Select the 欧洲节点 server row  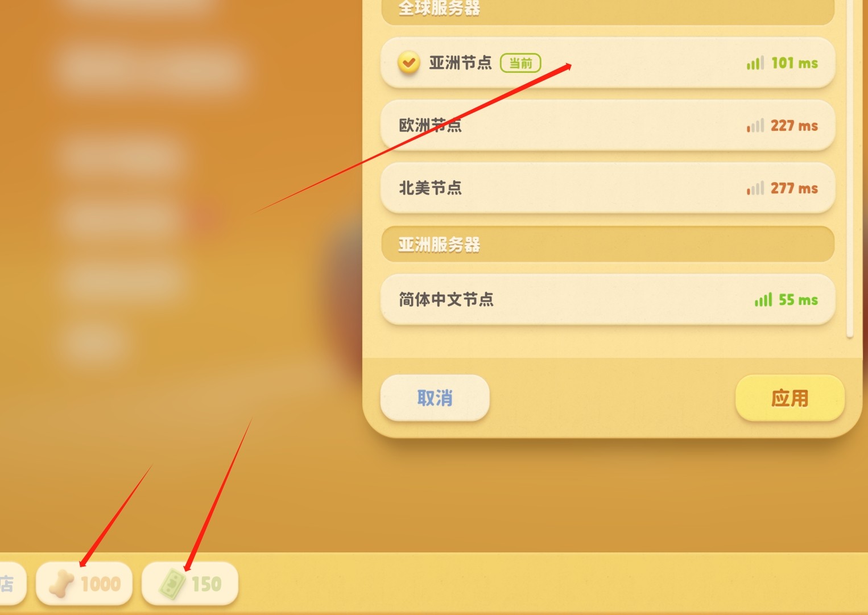(607, 125)
